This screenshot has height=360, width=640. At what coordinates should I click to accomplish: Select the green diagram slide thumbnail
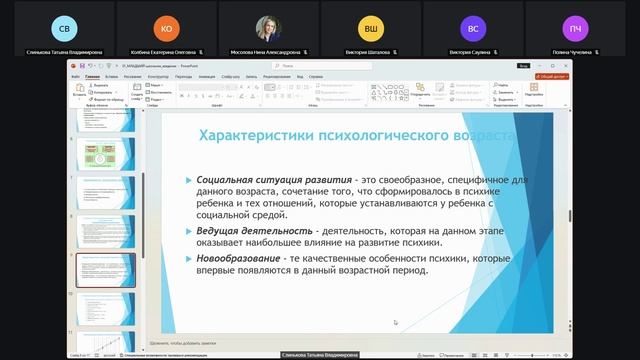(106, 154)
